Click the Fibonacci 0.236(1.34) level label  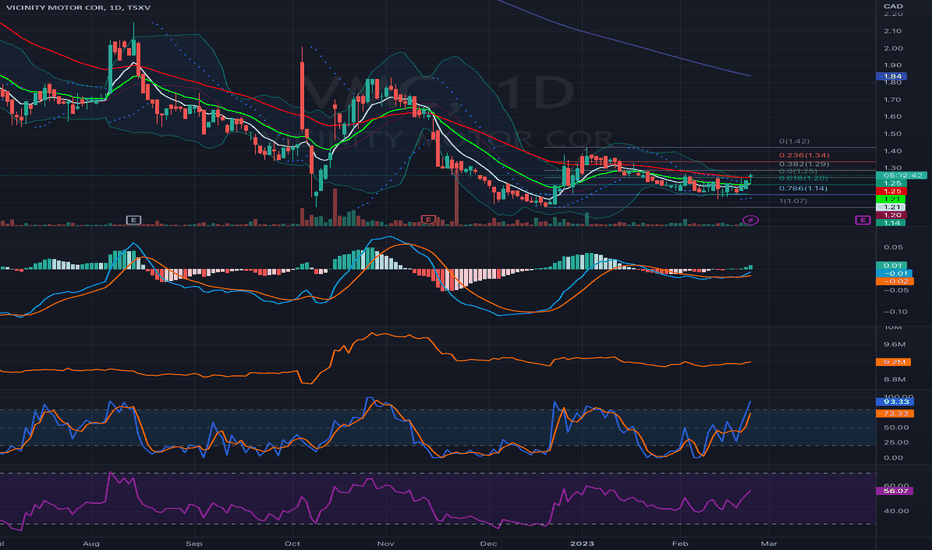point(804,155)
